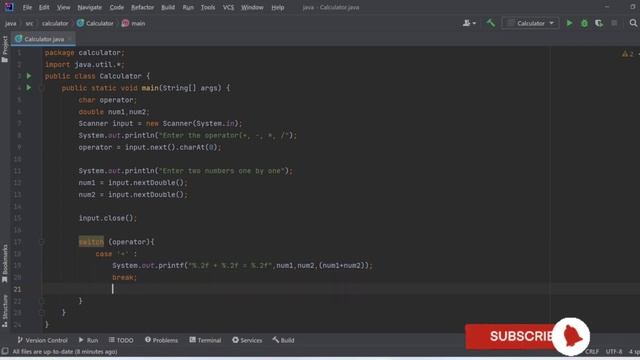640x360 pixels.
Task: Open the Project tool window sidebar tab
Action: pos(5,49)
